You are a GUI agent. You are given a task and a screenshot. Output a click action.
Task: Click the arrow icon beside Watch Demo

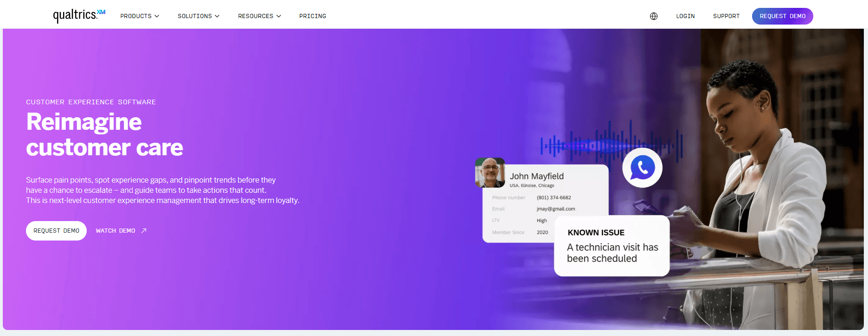pyautogui.click(x=144, y=231)
